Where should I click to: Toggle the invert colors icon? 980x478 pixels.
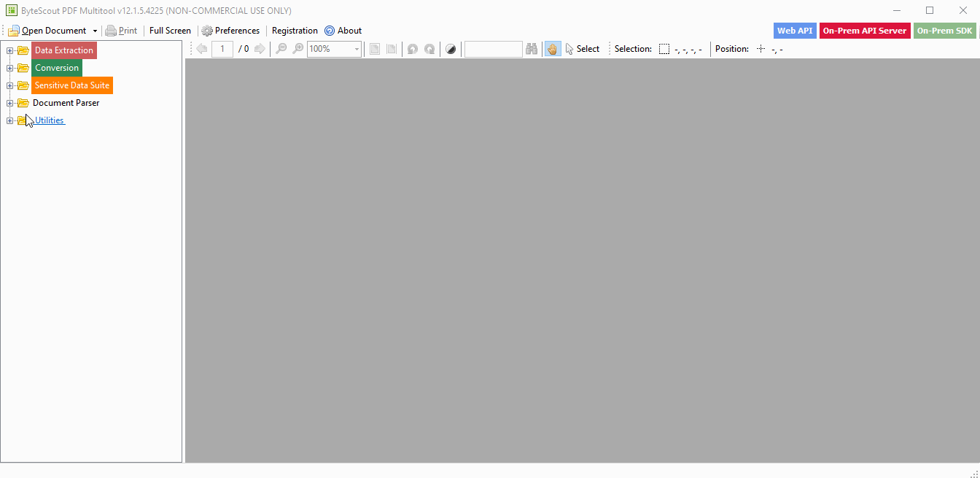(451, 49)
